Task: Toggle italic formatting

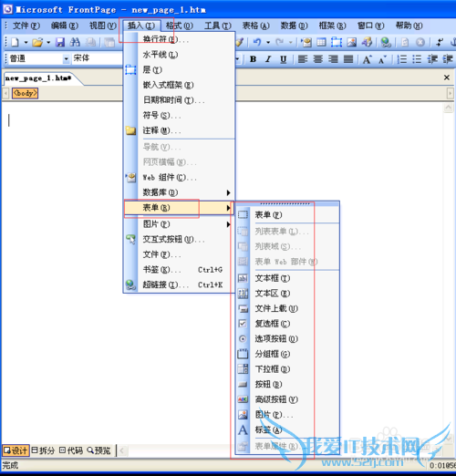Action: 268,59
